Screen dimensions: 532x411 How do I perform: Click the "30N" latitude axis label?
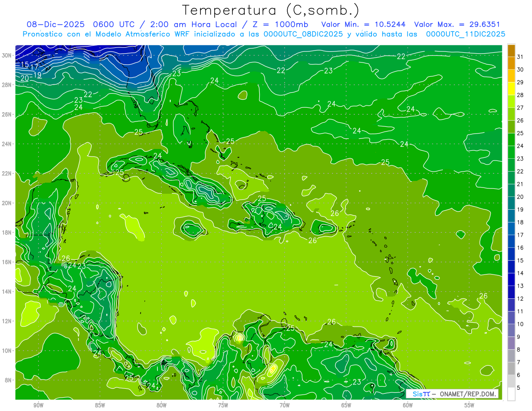click(x=8, y=55)
